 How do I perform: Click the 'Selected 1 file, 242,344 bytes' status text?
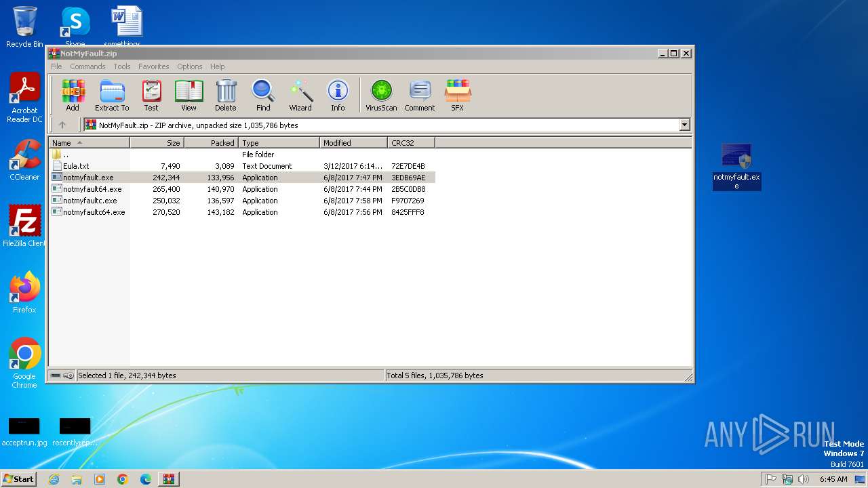(x=127, y=375)
